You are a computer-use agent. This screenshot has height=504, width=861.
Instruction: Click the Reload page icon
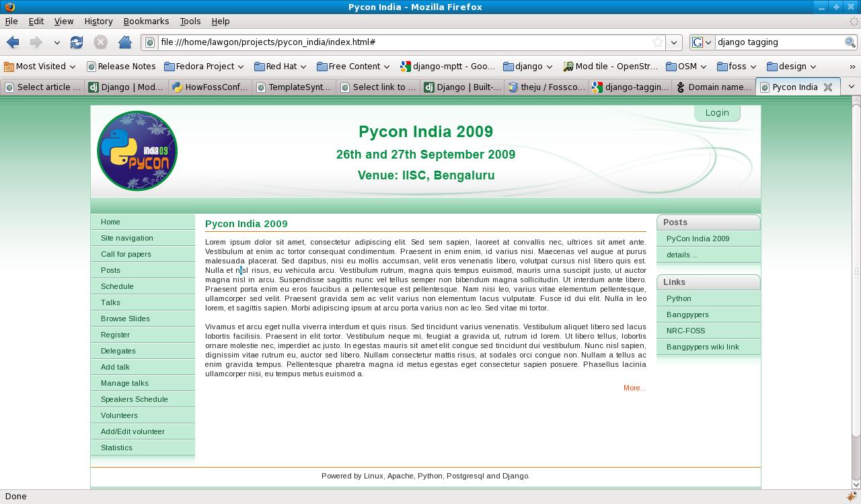click(77, 42)
